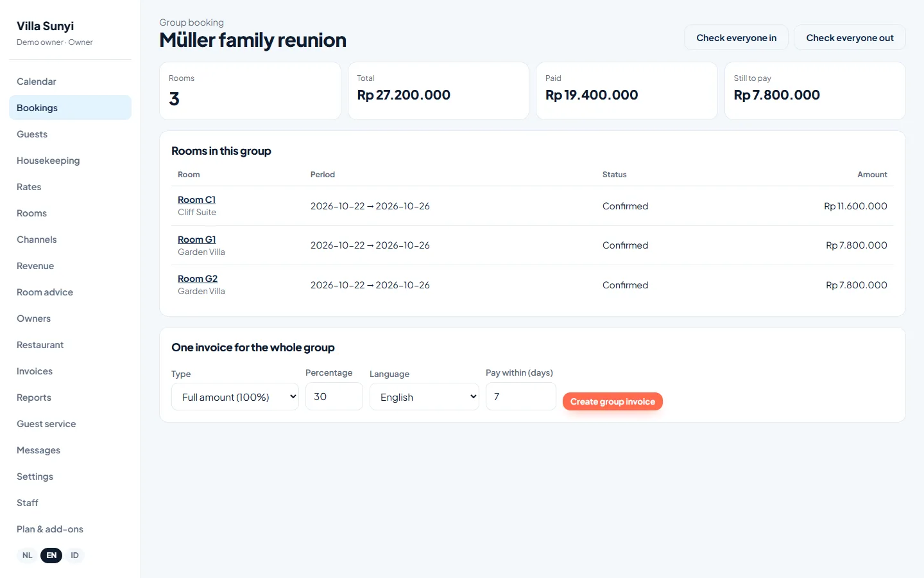Viewport: 924px width, 578px height.
Task: Go to Bookings in the sidebar
Action: [x=70, y=108]
